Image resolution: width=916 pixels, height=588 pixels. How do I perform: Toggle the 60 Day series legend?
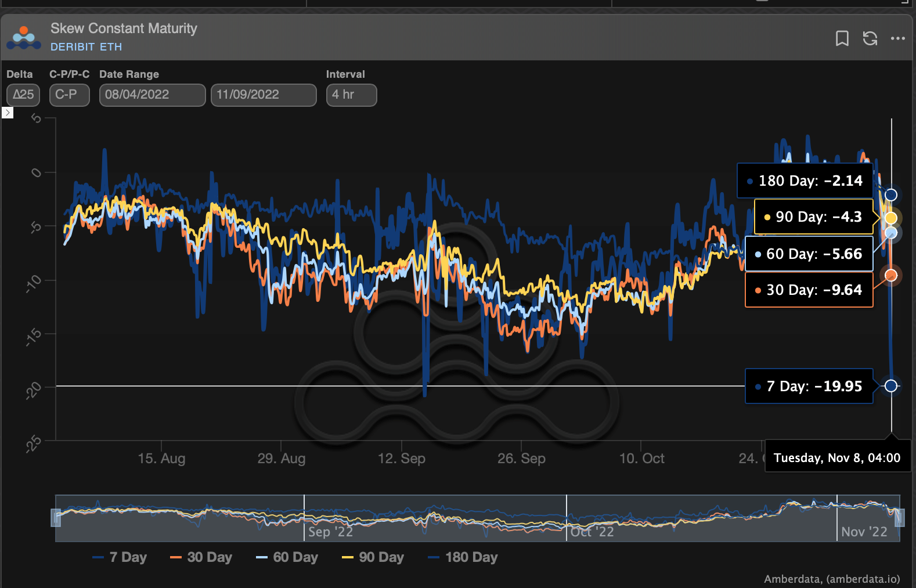point(287,557)
